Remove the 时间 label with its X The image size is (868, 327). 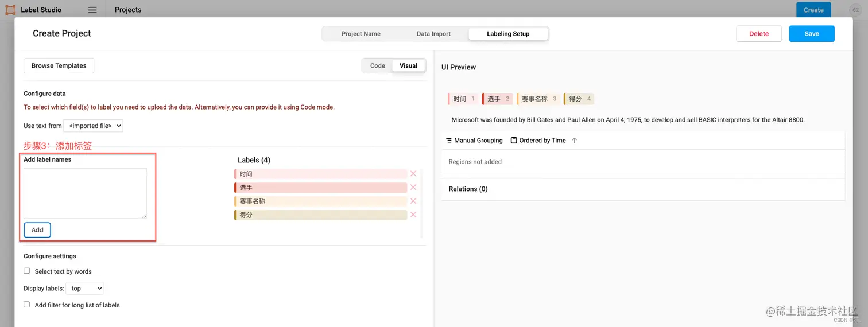(x=413, y=173)
